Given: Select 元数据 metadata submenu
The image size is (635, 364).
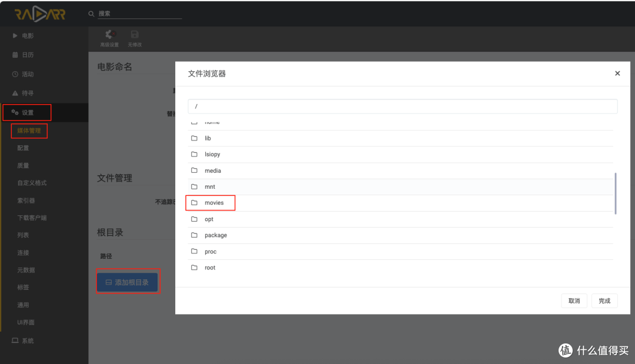Looking at the screenshot, I should 26,270.
